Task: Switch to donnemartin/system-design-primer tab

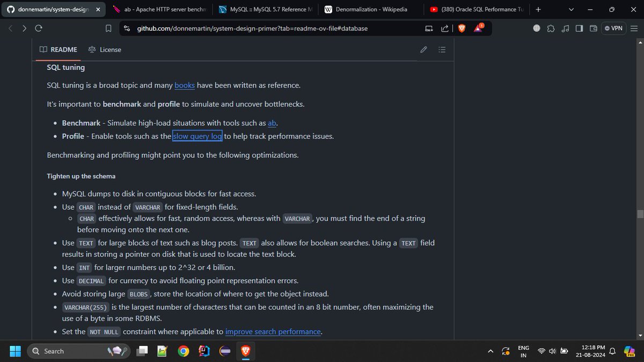Action: click(x=53, y=9)
